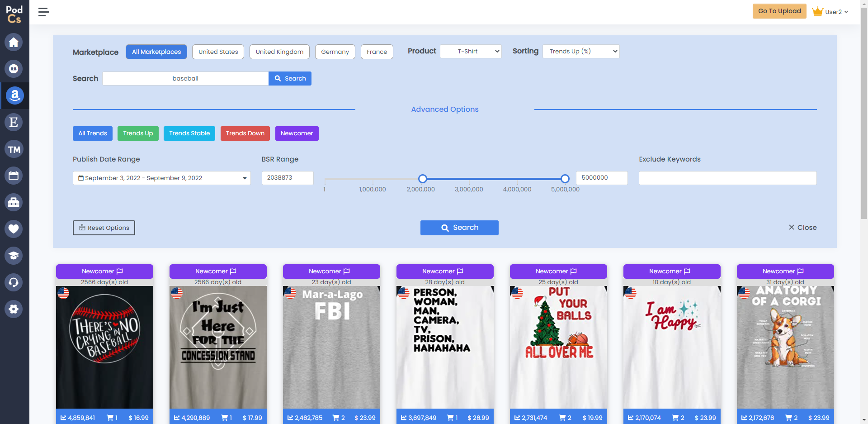
Task: Click the large Search button under BSR range
Action: coord(459,228)
